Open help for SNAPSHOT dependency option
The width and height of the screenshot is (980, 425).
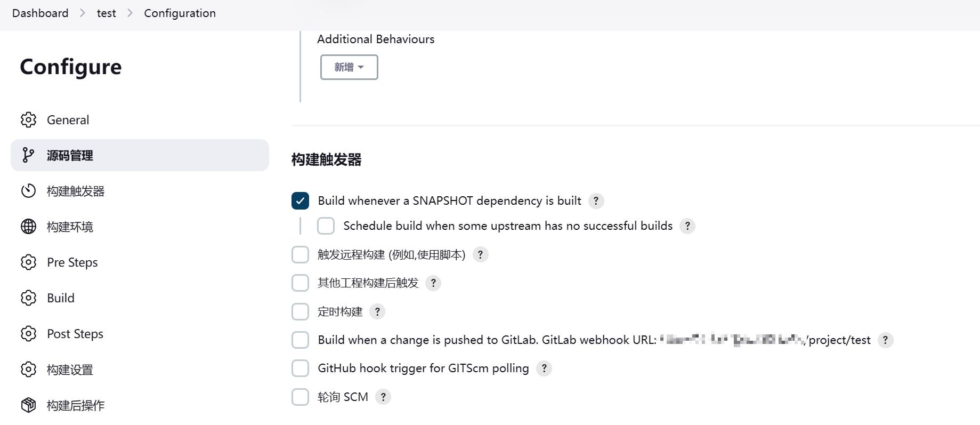pyautogui.click(x=596, y=201)
